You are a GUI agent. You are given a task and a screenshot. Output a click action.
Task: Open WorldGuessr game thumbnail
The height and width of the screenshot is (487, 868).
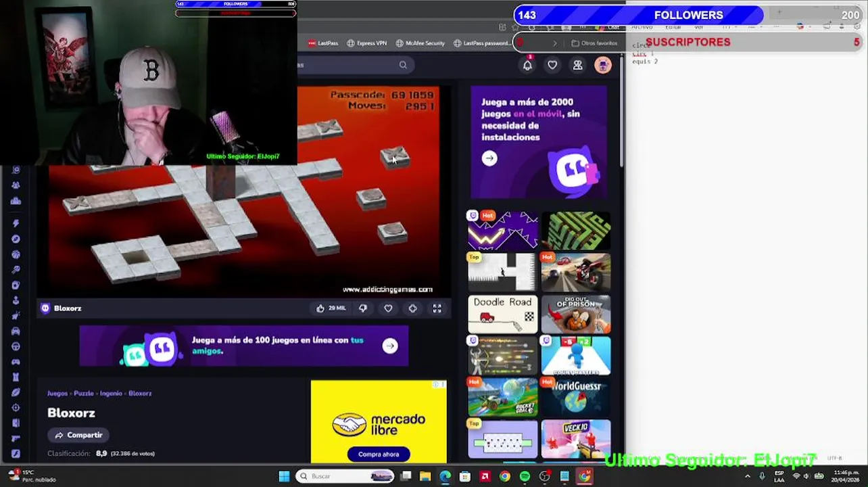click(x=576, y=397)
